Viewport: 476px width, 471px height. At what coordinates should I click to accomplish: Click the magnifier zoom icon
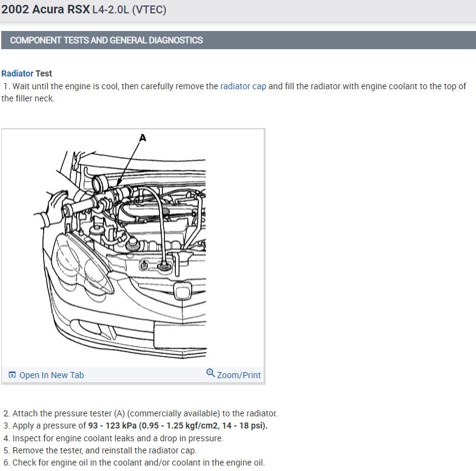pos(210,373)
